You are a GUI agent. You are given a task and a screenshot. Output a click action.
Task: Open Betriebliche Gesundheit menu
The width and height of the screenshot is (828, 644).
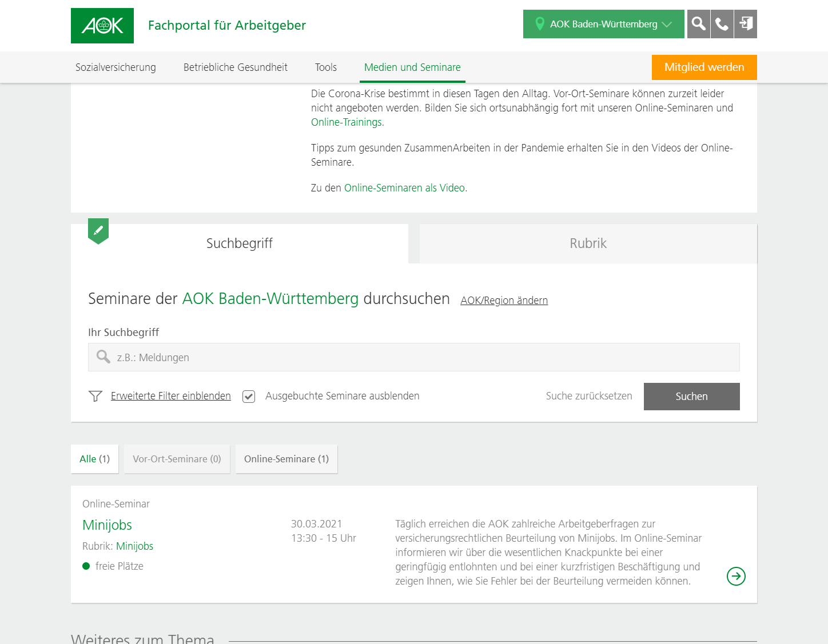[x=236, y=67]
